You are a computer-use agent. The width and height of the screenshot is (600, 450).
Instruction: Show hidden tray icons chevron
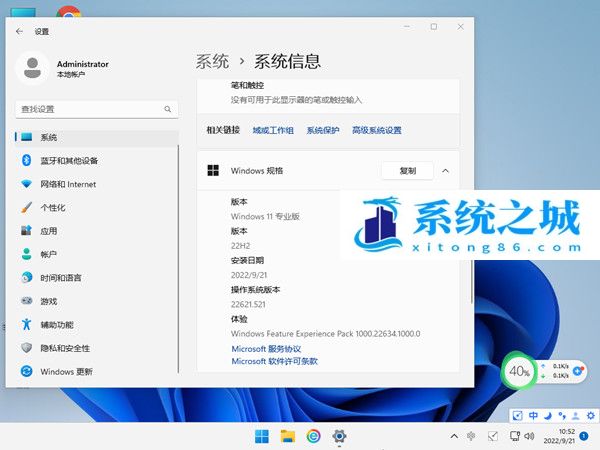(x=454, y=436)
